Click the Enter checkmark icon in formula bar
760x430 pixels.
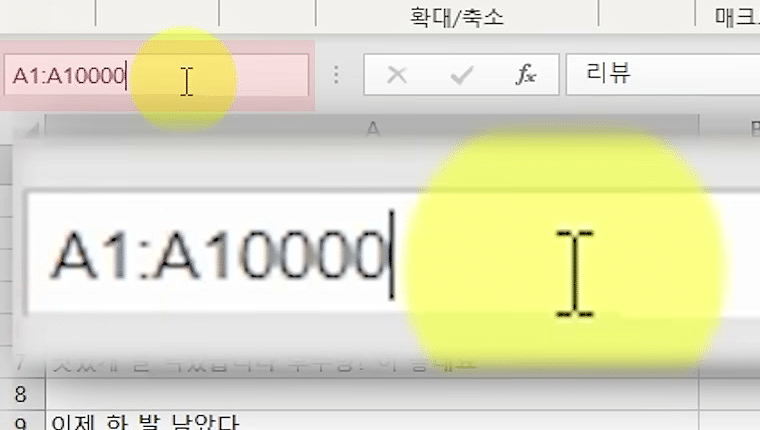461,75
